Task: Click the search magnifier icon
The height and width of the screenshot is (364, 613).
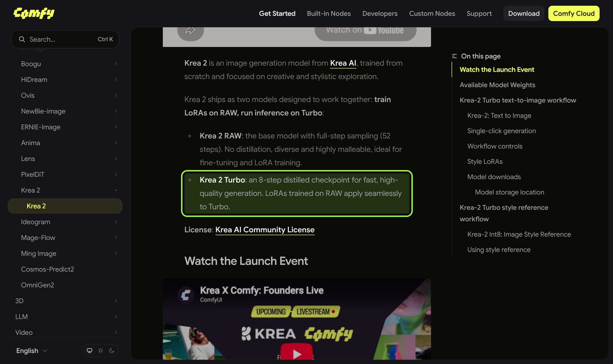Action: point(22,39)
